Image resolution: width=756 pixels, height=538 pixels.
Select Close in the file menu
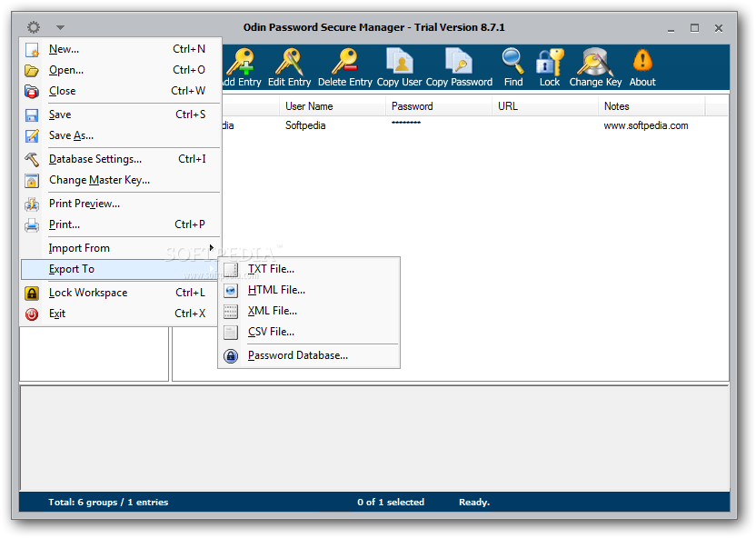[x=121, y=91]
